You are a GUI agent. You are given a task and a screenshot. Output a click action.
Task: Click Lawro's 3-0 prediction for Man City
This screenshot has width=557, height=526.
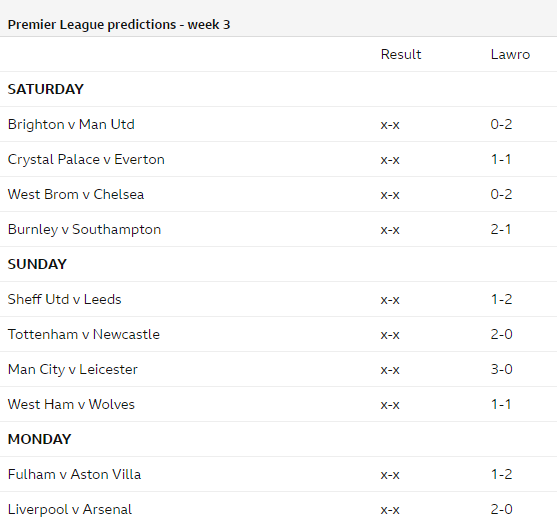coord(502,369)
